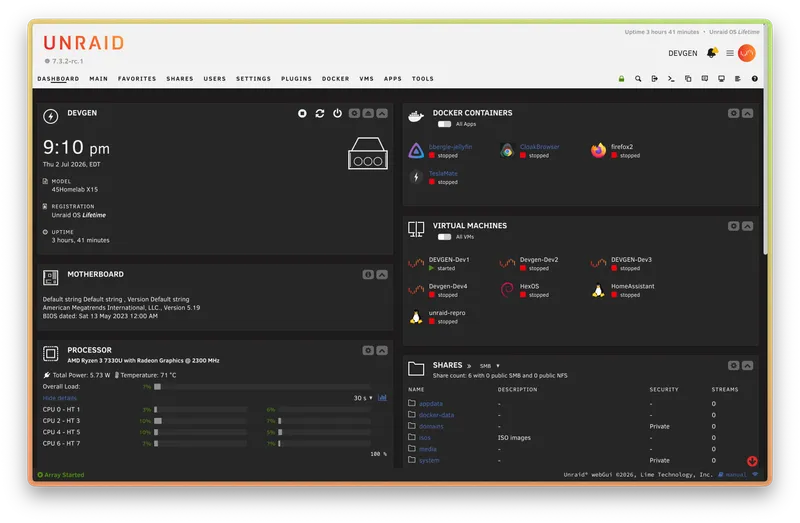
Task: Open the isos share link
Action: tap(424, 437)
